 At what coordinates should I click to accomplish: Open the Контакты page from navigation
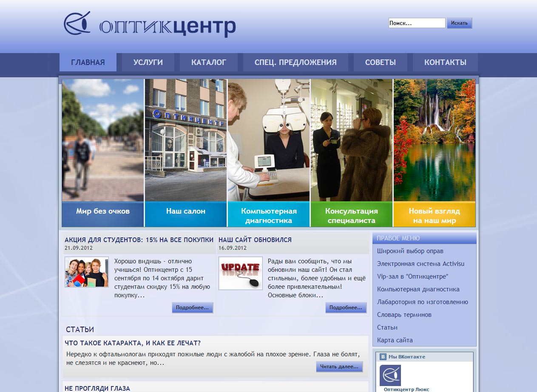(x=445, y=62)
